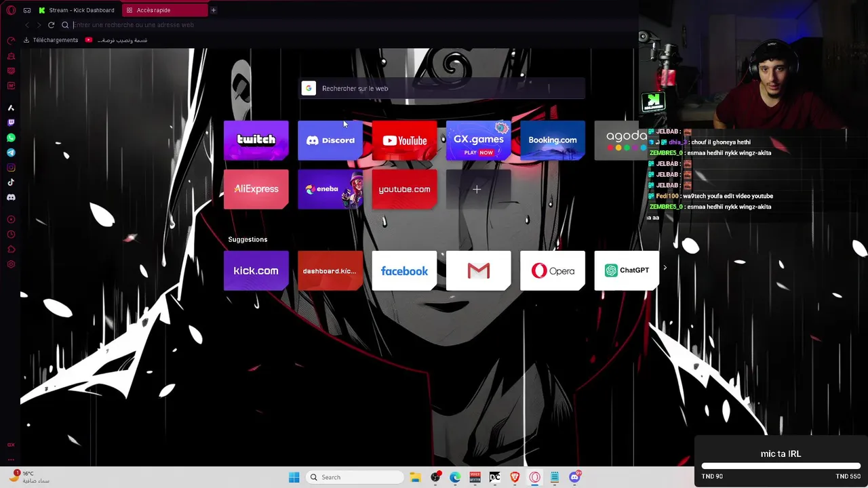Open the Aria AI sidebar icon

tap(11, 108)
